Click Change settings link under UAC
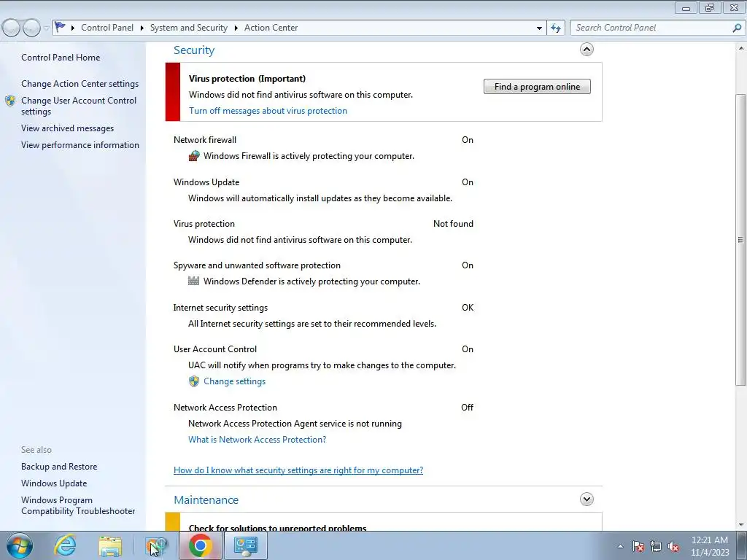 [234, 381]
